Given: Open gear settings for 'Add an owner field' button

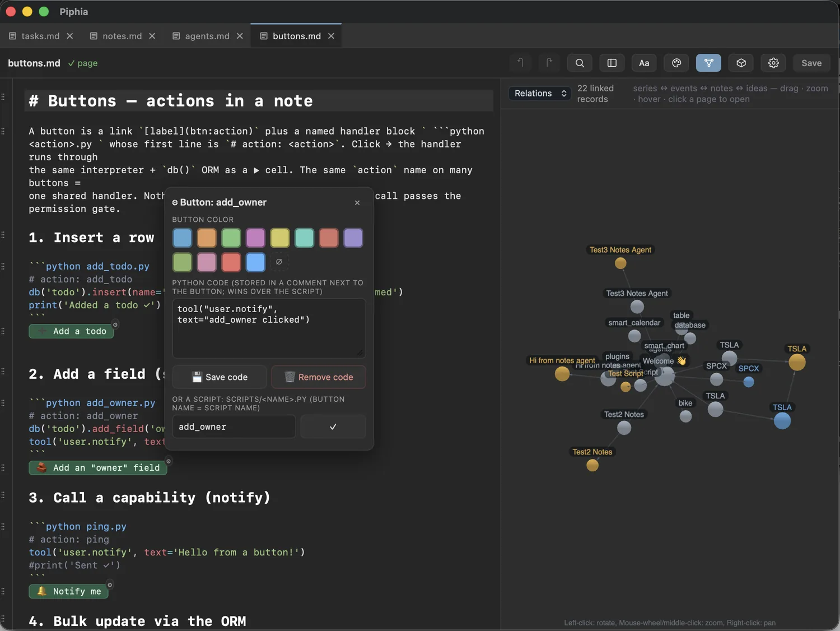Looking at the screenshot, I should click(x=169, y=461).
